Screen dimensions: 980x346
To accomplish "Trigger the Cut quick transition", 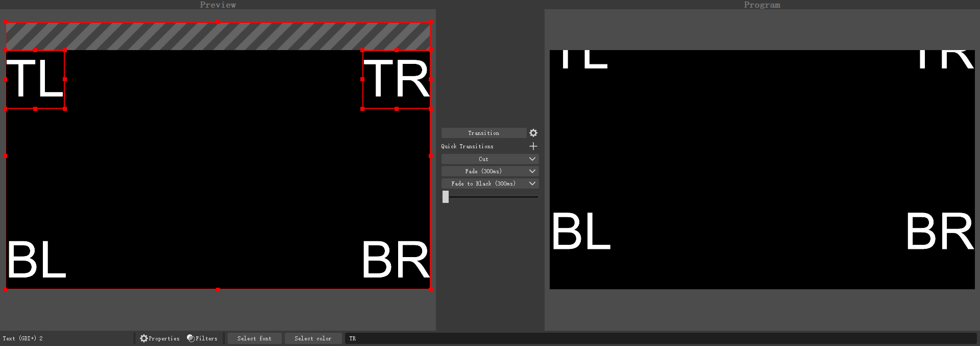I will click(483, 159).
